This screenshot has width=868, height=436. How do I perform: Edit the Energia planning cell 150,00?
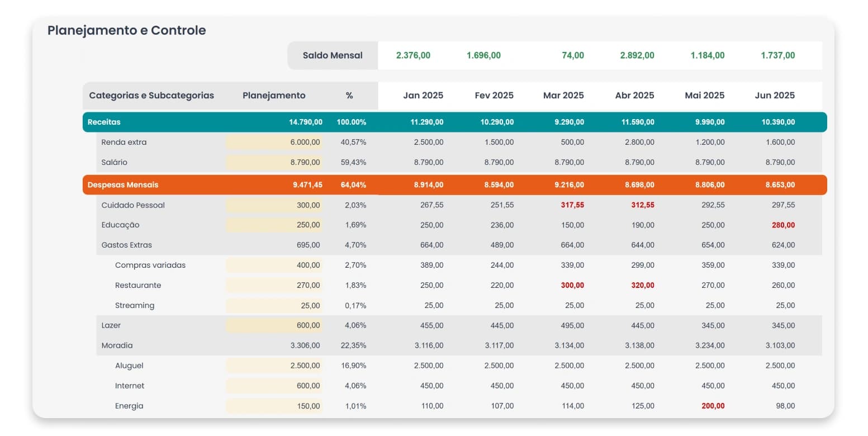[274, 406]
